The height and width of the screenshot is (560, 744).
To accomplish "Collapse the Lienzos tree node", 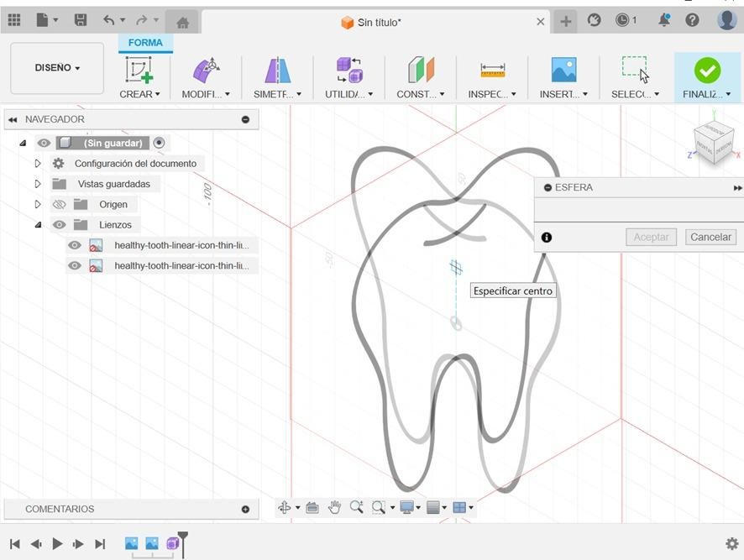I will click(38, 225).
